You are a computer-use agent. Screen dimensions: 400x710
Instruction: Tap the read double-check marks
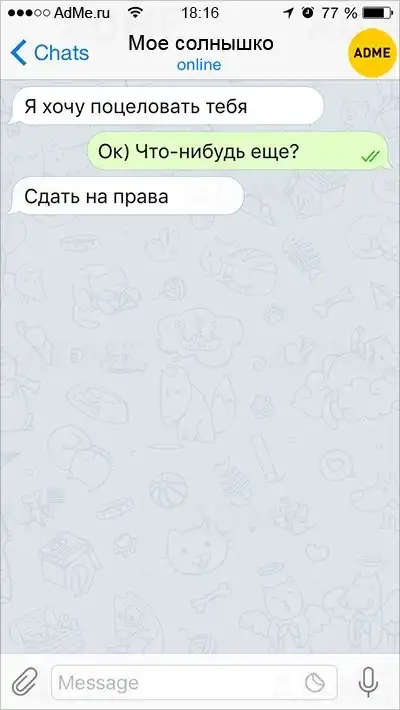pos(370,157)
